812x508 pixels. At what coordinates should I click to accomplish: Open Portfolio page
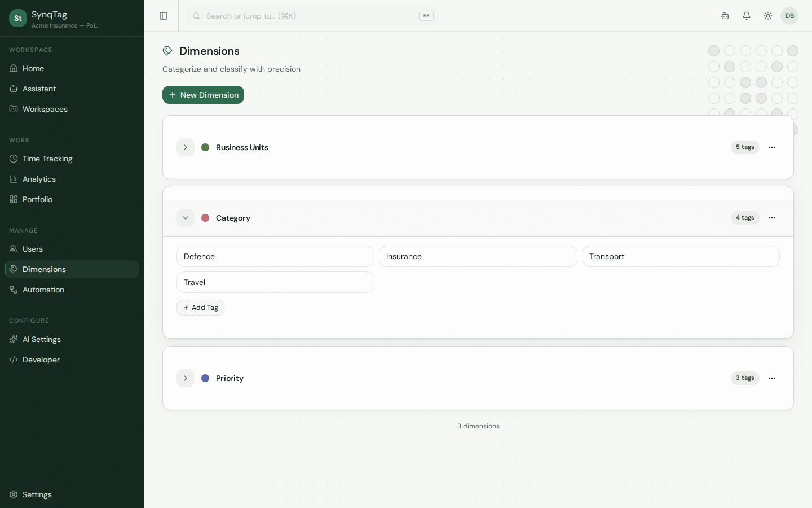pyautogui.click(x=72, y=199)
